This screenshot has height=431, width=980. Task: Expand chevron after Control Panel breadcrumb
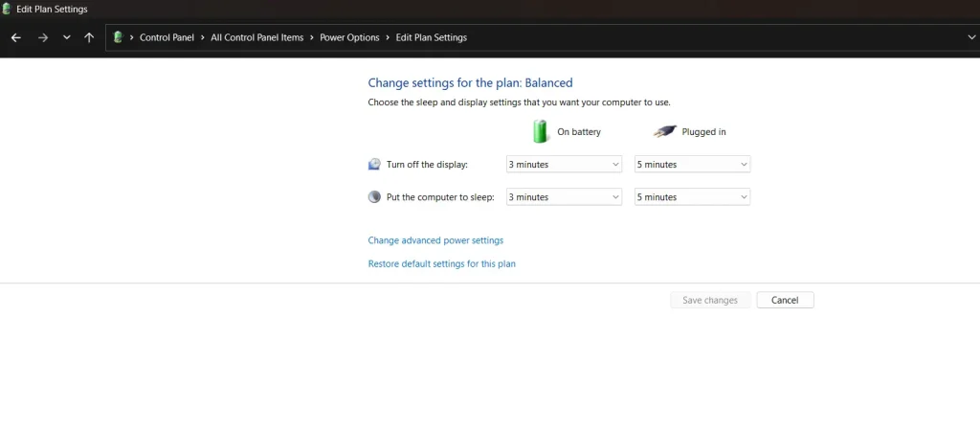tap(203, 37)
